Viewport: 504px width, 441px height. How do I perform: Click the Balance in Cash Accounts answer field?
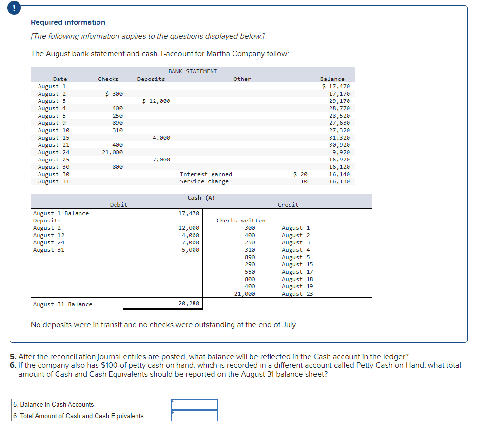coord(194,404)
